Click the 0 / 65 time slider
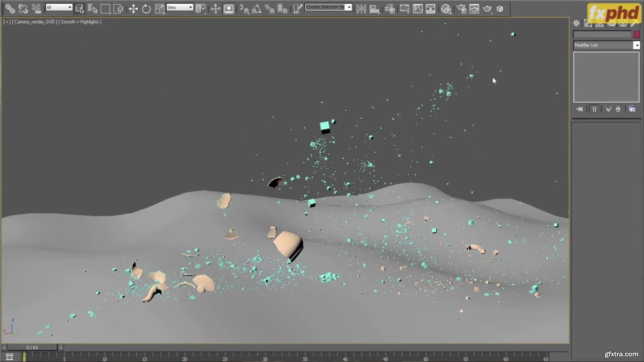This screenshot has width=644, height=362. click(32, 348)
